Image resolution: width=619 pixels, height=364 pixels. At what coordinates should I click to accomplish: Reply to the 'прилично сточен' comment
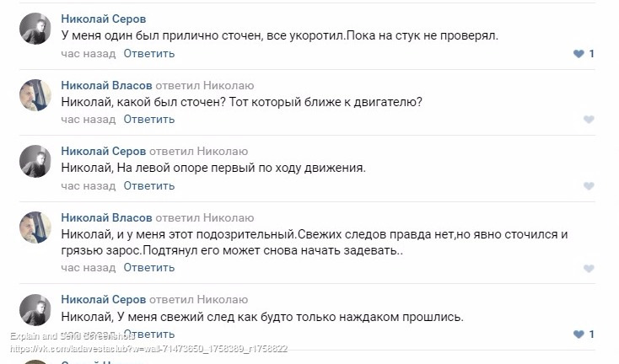149,54
